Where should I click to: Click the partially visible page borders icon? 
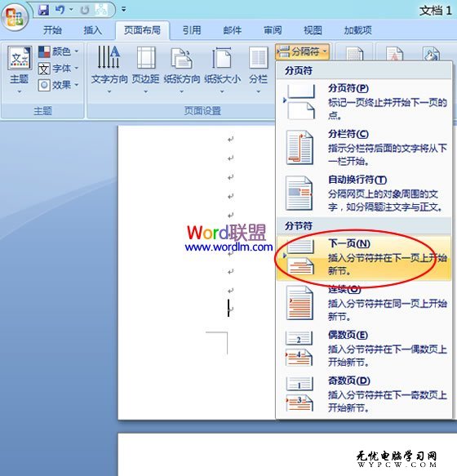[431, 54]
